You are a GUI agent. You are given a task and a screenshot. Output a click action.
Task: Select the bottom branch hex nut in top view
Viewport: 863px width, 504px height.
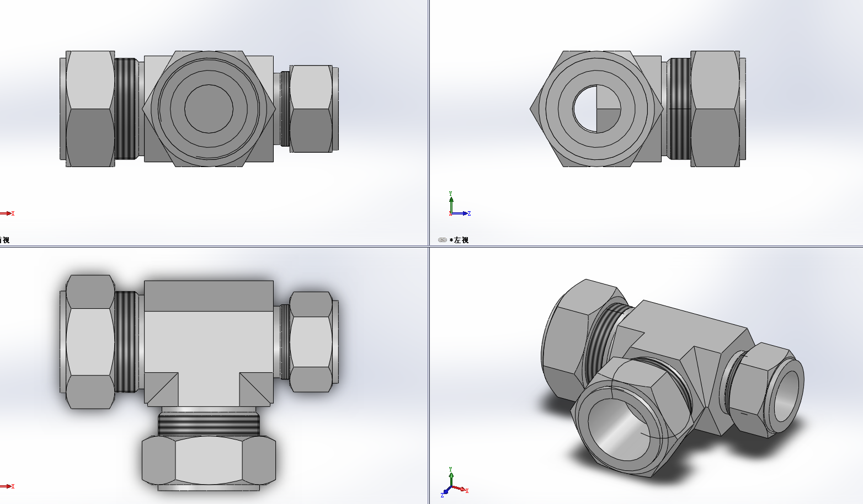click(x=209, y=460)
